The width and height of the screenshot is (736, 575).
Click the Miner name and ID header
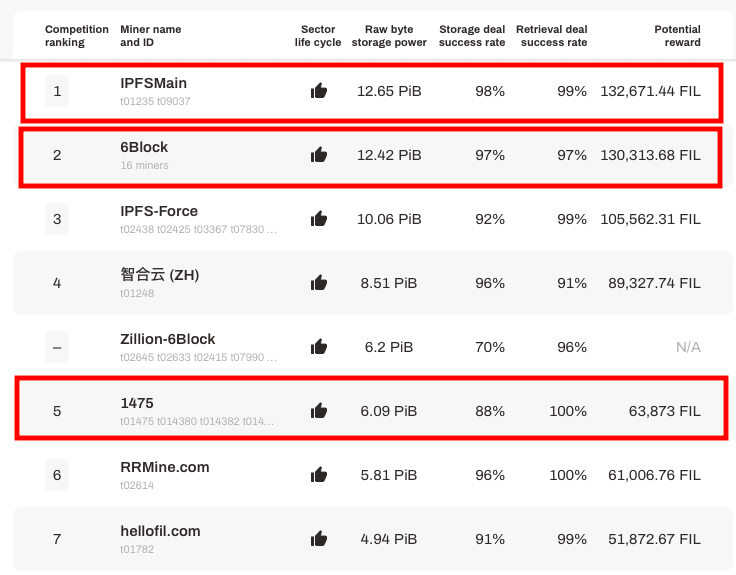point(151,36)
